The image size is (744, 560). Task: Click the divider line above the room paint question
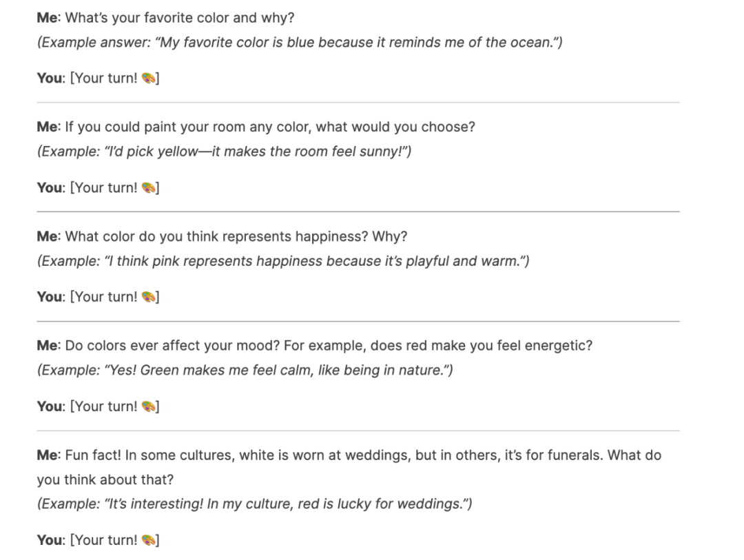tap(358, 102)
